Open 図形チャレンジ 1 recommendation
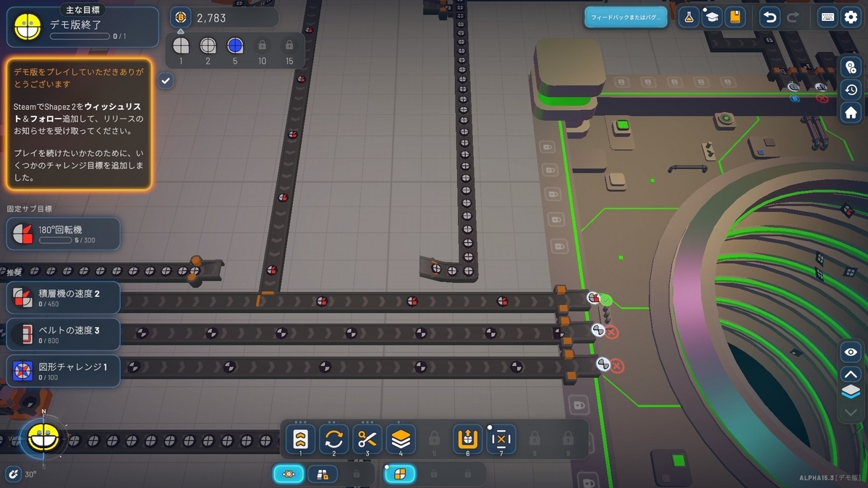This screenshot has width=868, height=488. pyautogui.click(x=64, y=371)
